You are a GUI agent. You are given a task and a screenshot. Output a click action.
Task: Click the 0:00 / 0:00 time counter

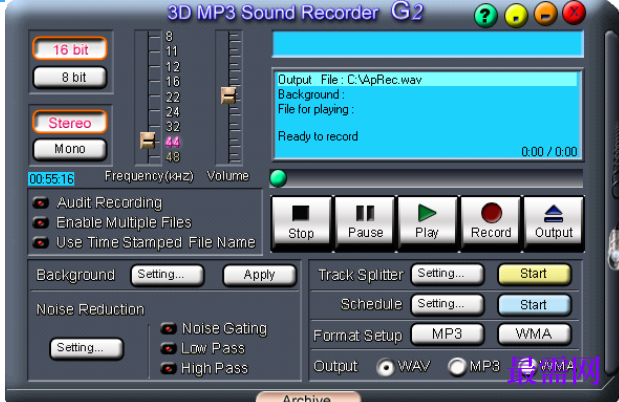click(549, 152)
